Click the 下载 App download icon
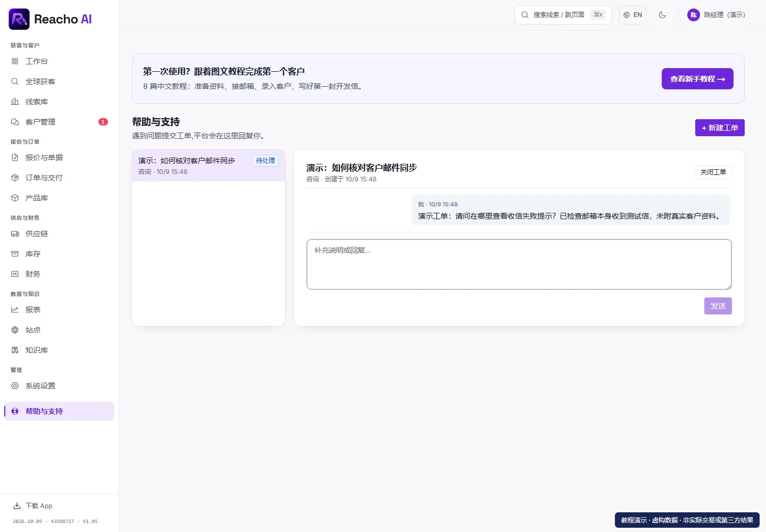766x532 pixels. point(17,506)
